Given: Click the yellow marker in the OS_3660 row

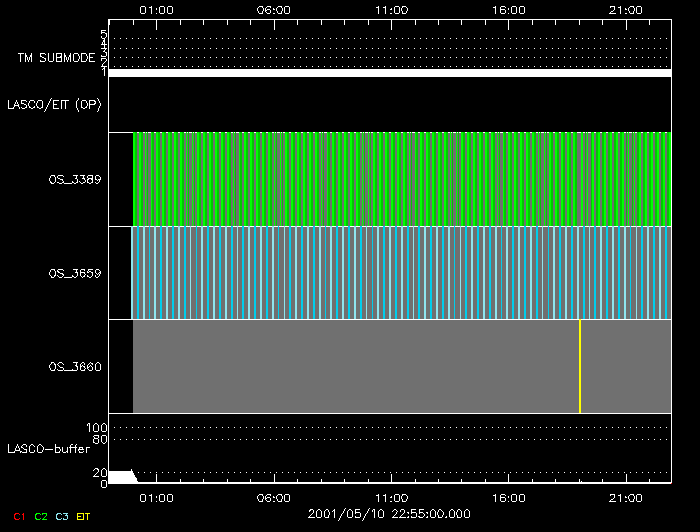Looking at the screenshot, I should point(580,366).
